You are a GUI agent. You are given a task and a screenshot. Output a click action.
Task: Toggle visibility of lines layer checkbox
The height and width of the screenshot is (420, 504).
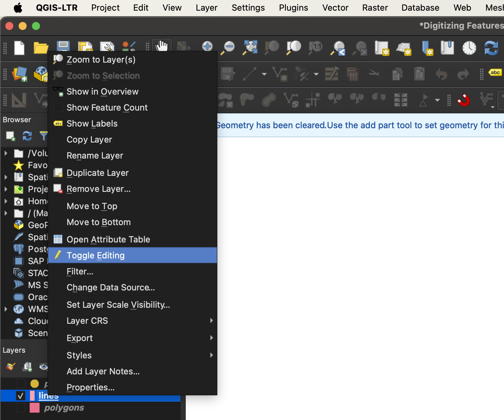point(21,396)
